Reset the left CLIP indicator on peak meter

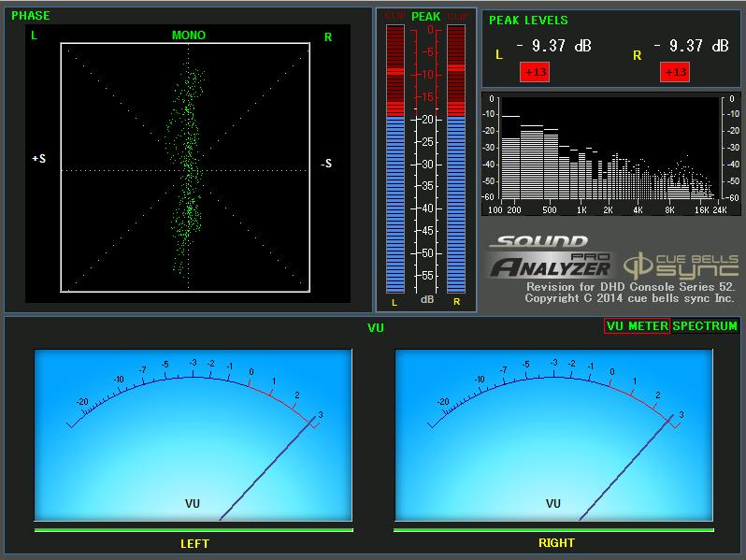[x=395, y=16]
